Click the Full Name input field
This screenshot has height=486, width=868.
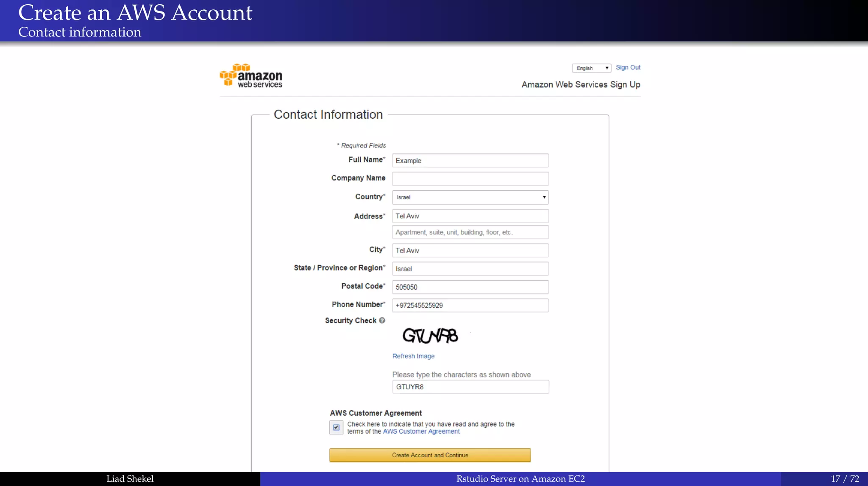tap(470, 161)
